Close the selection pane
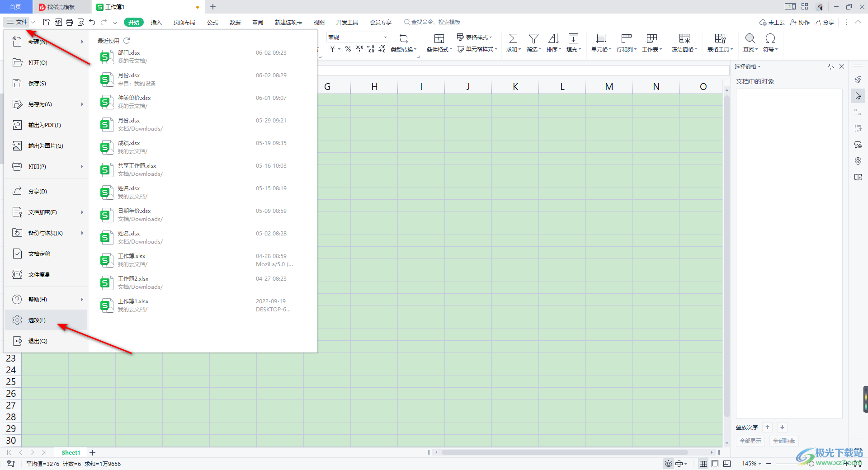 point(842,66)
